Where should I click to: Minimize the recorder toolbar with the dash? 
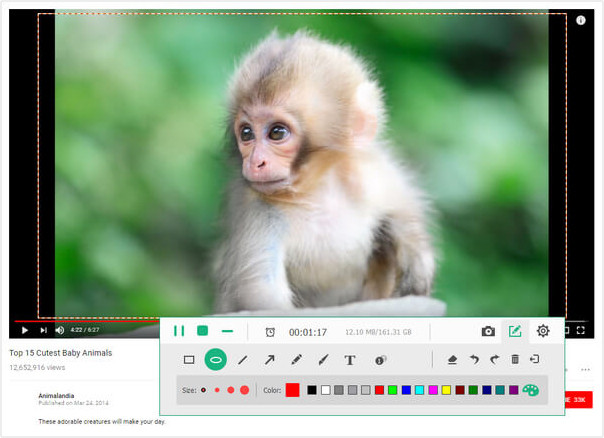tap(227, 331)
